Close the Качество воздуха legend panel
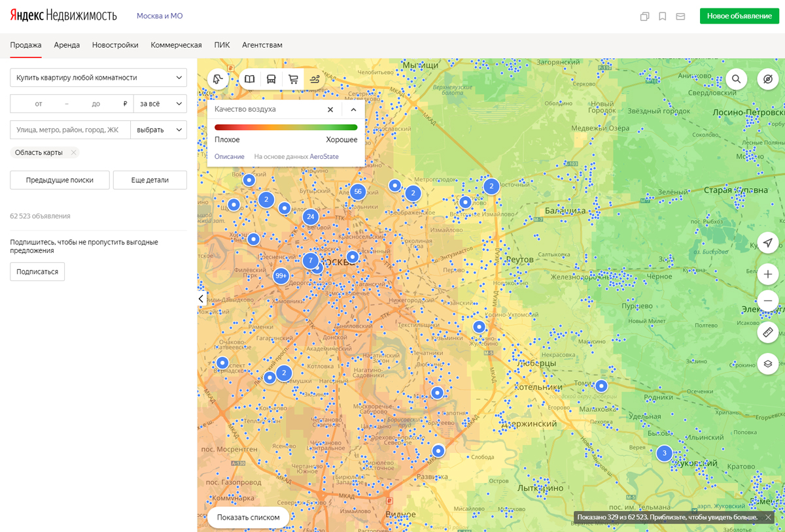This screenshot has height=532, width=785. coord(330,110)
